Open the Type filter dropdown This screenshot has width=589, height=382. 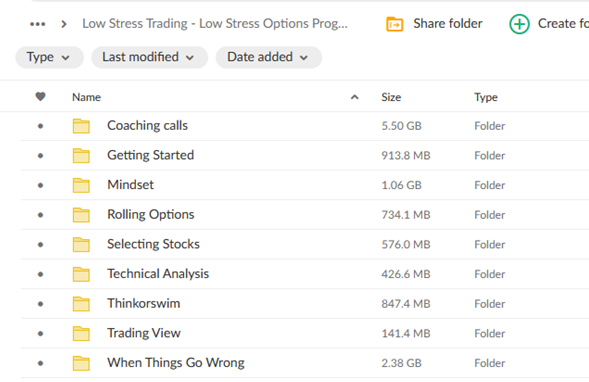pyautogui.click(x=49, y=57)
